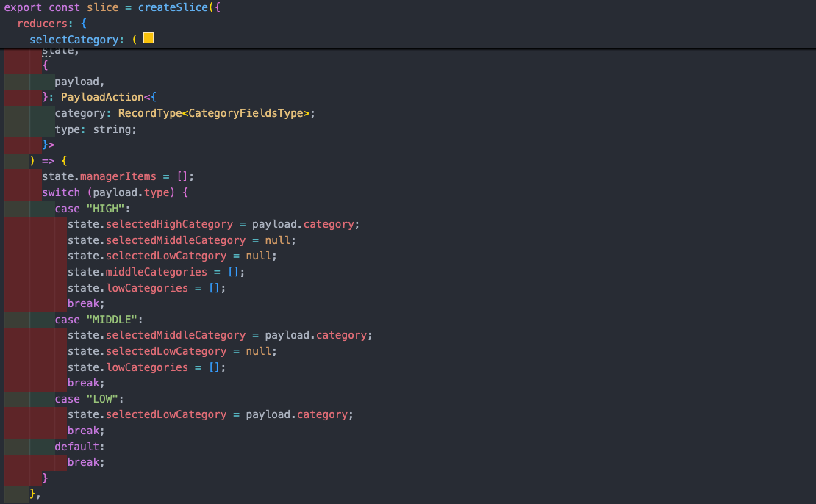Click lowCategories under case "HIGH"
The image size is (816, 504).
pyautogui.click(x=147, y=288)
